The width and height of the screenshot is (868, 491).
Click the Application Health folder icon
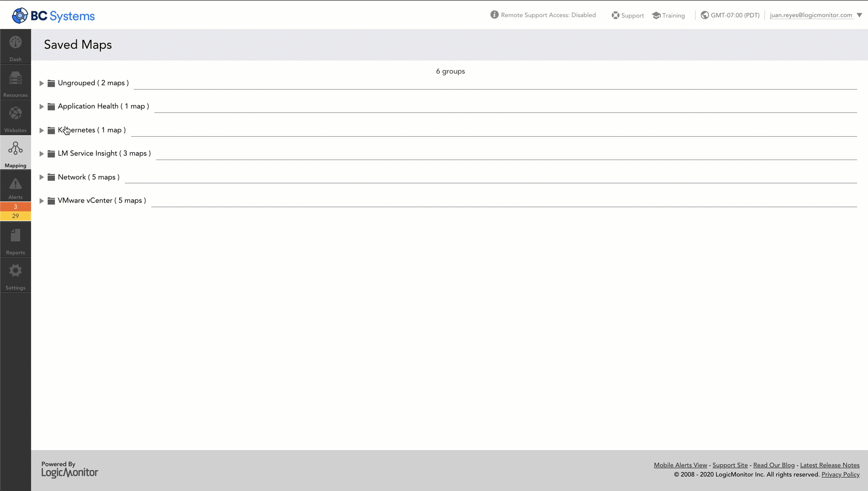point(51,107)
